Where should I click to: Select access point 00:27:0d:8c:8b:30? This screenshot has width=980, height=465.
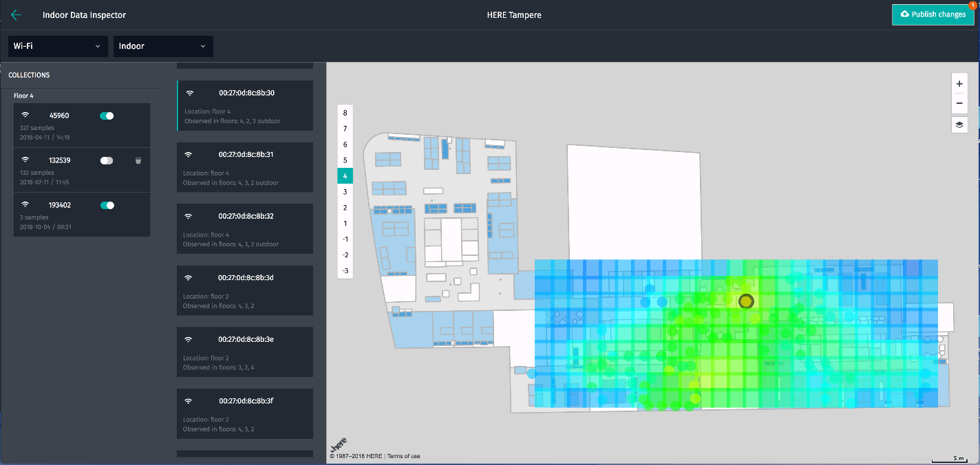point(245,106)
